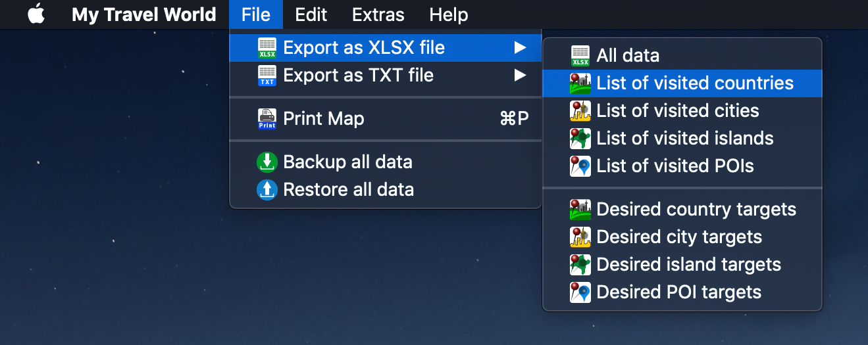This screenshot has width=868, height=345.
Task: Export List of visited islands
Action: 682,139
